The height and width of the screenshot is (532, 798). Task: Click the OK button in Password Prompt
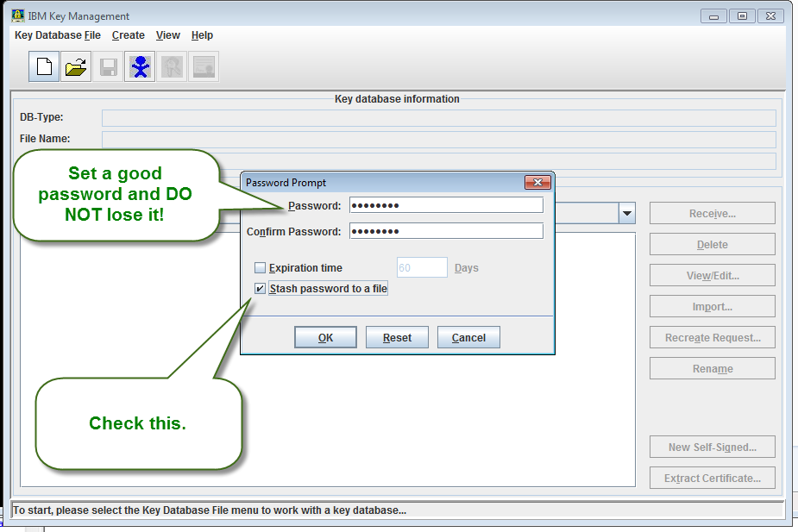[x=325, y=337]
